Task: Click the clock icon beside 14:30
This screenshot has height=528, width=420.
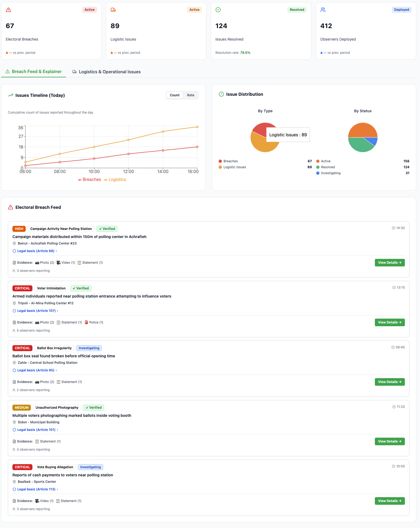Action: click(x=394, y=228)
